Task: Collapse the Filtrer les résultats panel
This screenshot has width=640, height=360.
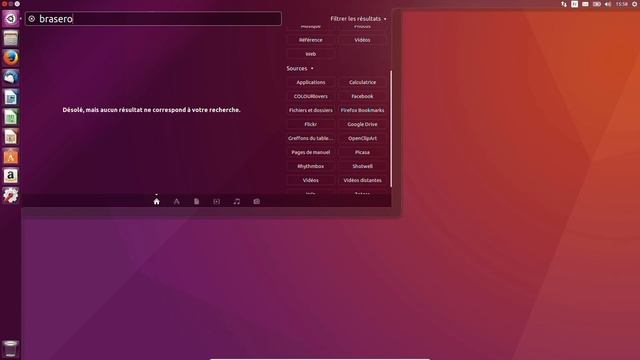Action: click(x=358, y=19)
